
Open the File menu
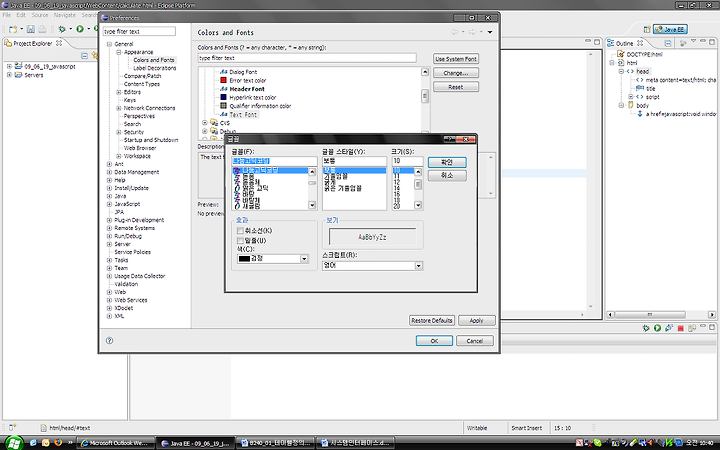[7, 15]
